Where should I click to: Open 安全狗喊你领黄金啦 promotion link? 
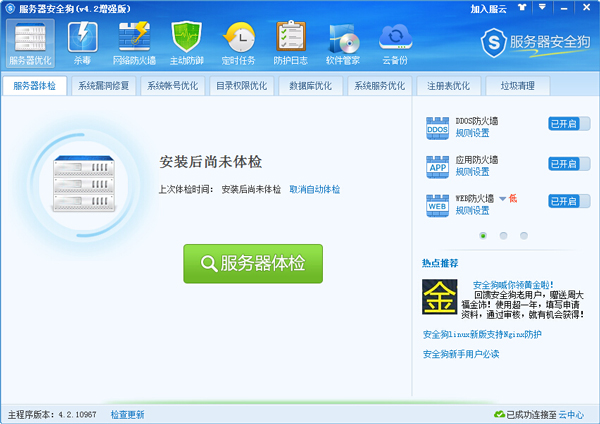513,285
